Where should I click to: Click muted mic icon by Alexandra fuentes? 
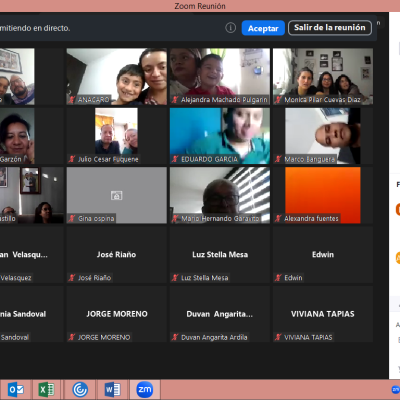278,218
